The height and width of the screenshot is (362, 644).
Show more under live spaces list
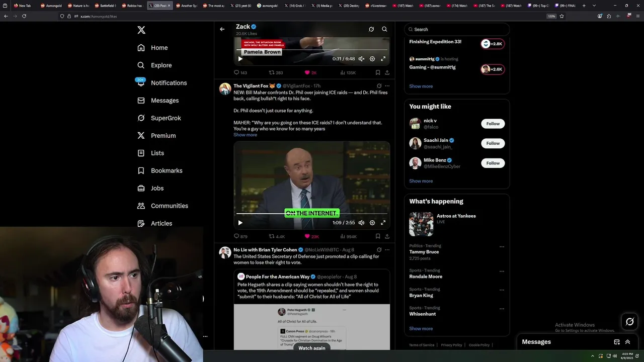421,86
